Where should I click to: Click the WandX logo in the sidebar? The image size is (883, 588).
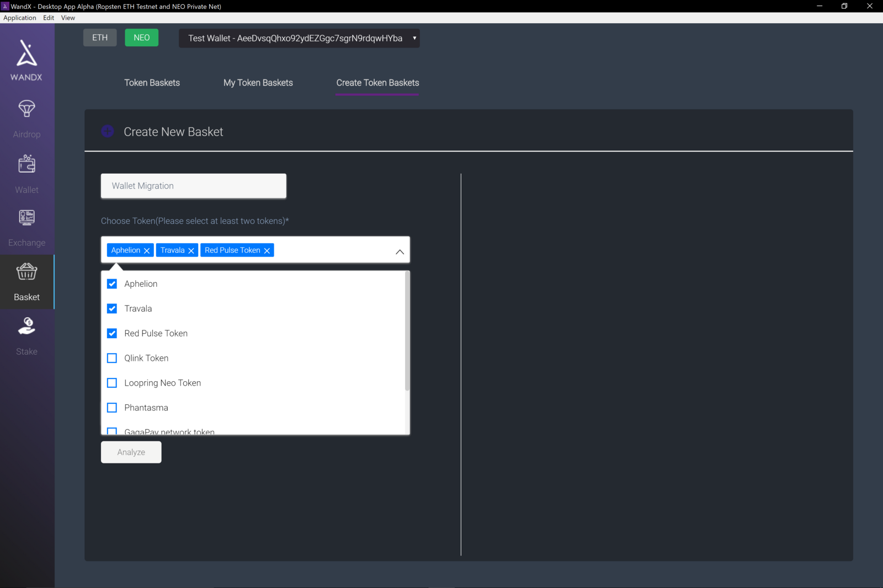[26, 60]
